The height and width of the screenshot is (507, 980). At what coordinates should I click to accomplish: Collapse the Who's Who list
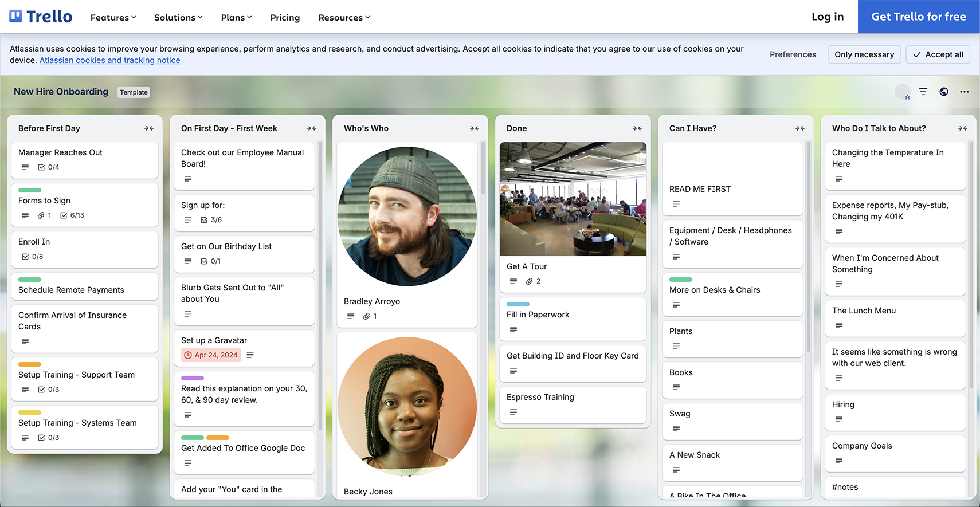pyautogui.click(x=475, y=128)
